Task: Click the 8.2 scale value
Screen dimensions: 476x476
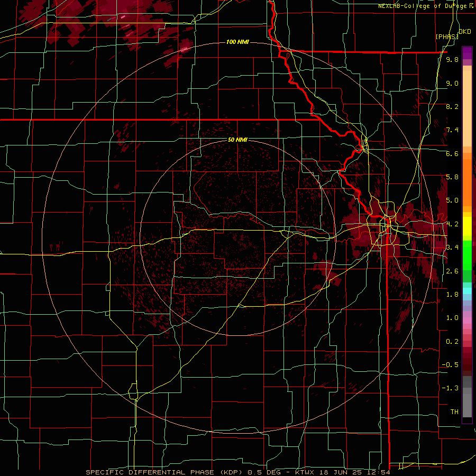Action: click(452, 107)
